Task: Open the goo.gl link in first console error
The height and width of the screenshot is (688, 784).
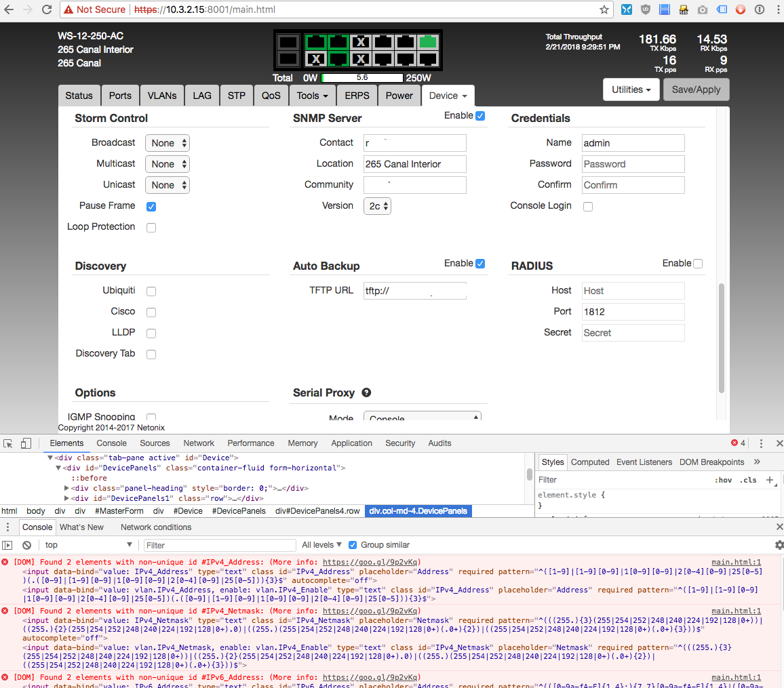Action: [371, 562]
